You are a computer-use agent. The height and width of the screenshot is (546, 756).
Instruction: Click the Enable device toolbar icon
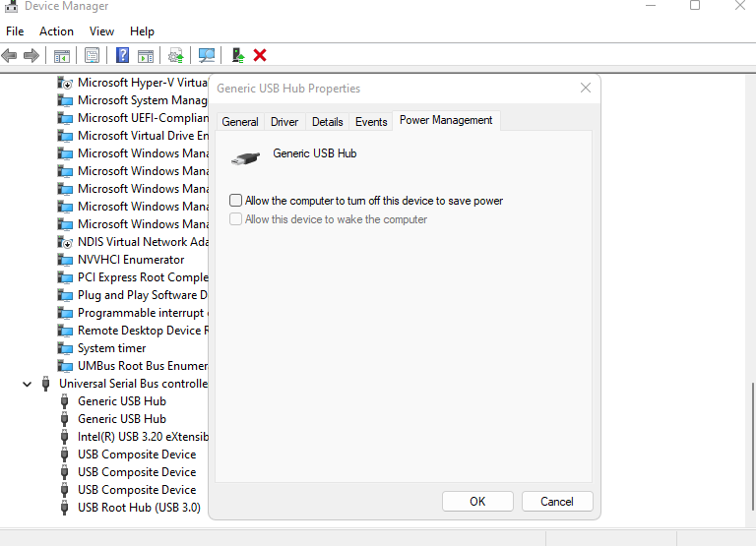point(238,55)
